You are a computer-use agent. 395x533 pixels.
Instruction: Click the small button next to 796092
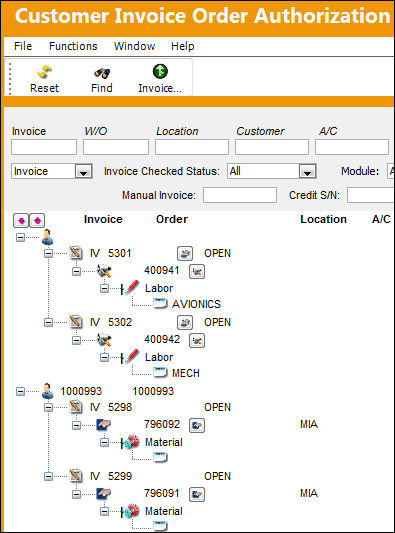tap(197, 425)
